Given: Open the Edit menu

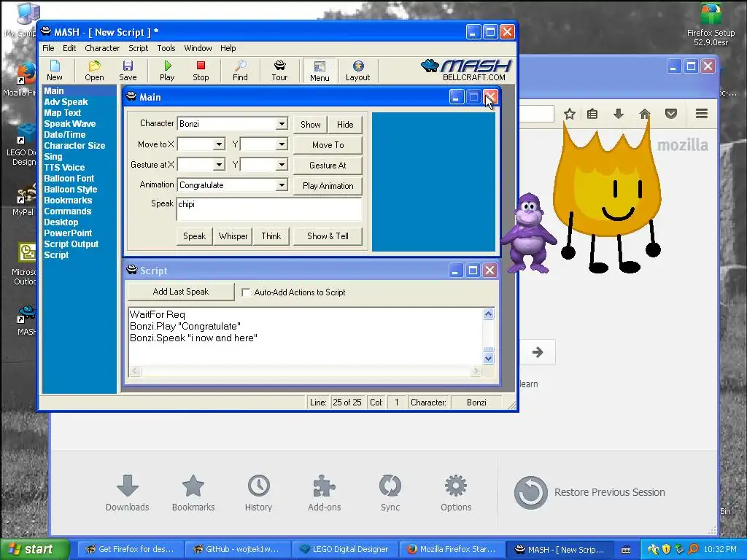Looking at the screenshot, I should coord(69,48).
